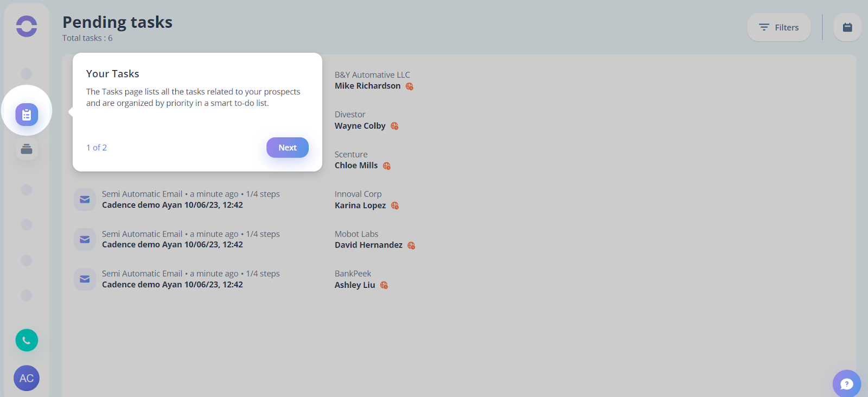Open the calendar icon beside Filters
The height and width of the screenshot is (397, 868).
coord(847,27)
